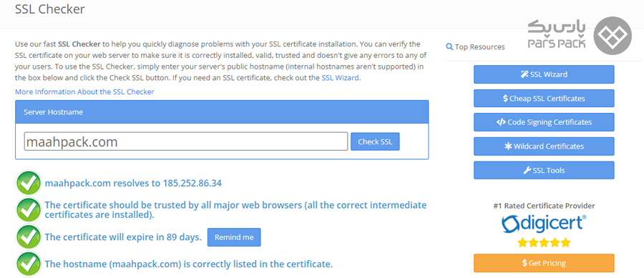
Task: Click the wrench icon on SSL Tools
Action: pos(527,170)
